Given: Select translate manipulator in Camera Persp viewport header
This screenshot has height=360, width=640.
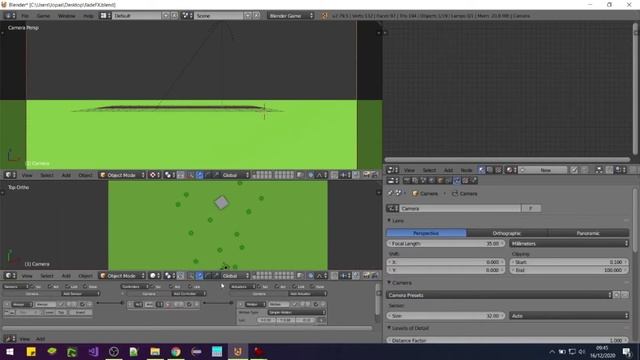Looking at the screenshot, I should click(200, 175).
